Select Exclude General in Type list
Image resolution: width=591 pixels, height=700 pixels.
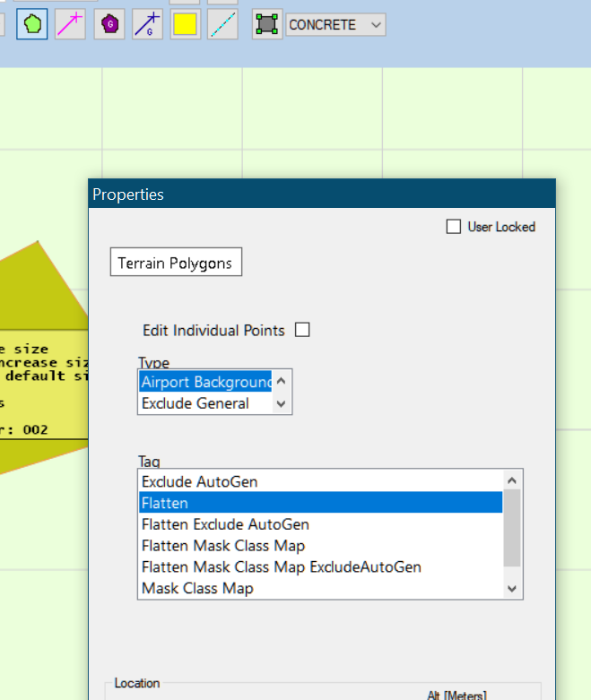(x=195, y=403)
